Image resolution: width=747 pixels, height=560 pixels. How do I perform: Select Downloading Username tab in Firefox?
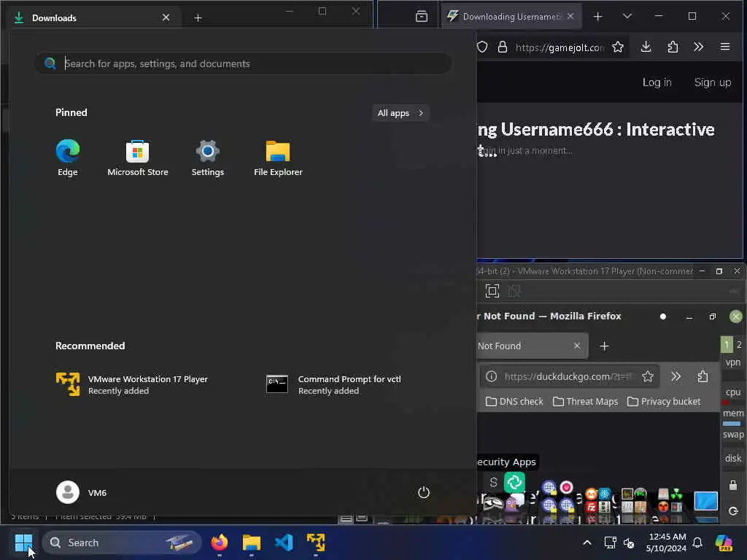[511, 17]
